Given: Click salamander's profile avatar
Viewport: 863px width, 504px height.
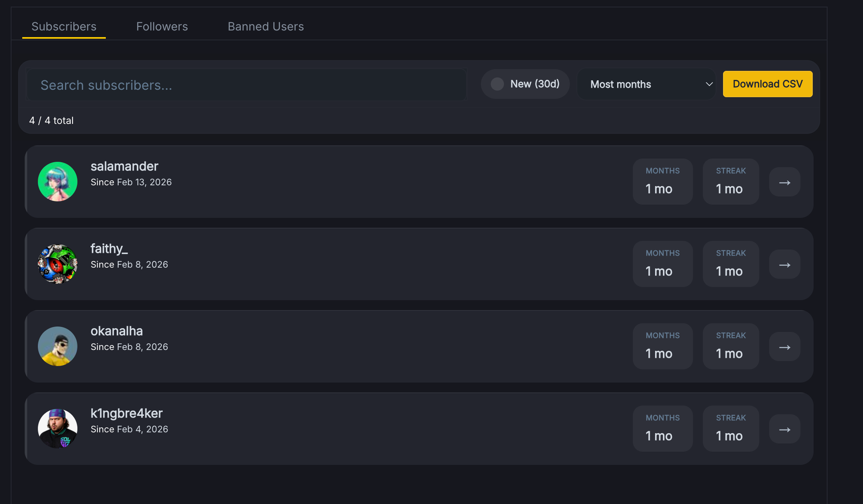Looking at the screenshot, I should tap(57, 182).
